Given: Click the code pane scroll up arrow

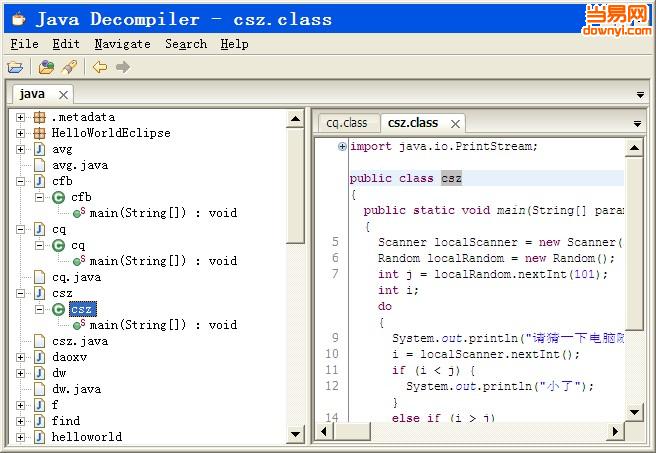Looking at the screenshot, I should [x=634, y=148].
